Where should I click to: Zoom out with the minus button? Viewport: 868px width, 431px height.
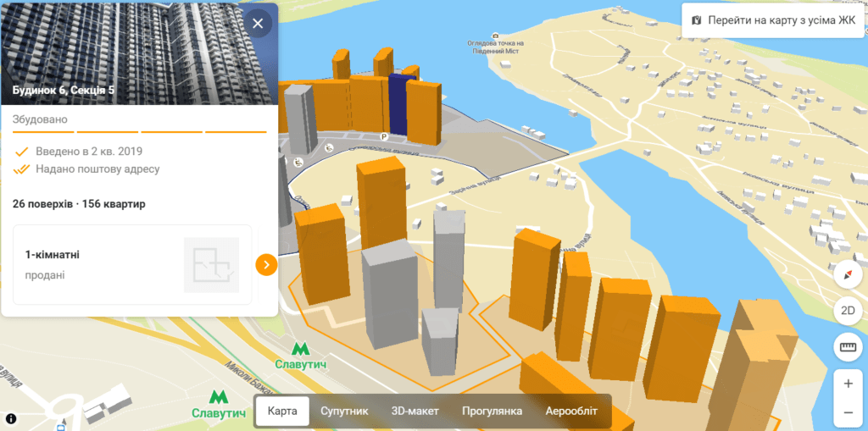848,412
